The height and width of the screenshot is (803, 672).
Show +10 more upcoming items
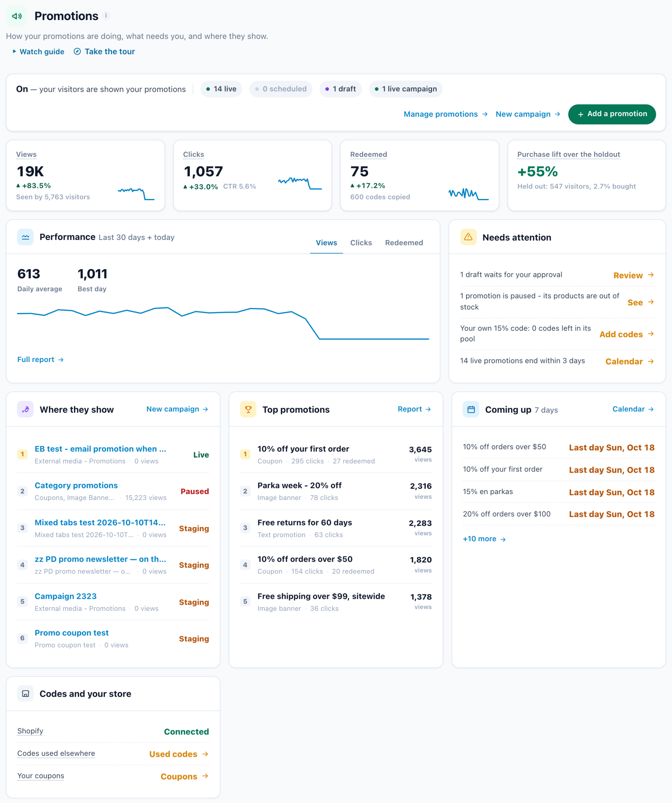(484, 539)
